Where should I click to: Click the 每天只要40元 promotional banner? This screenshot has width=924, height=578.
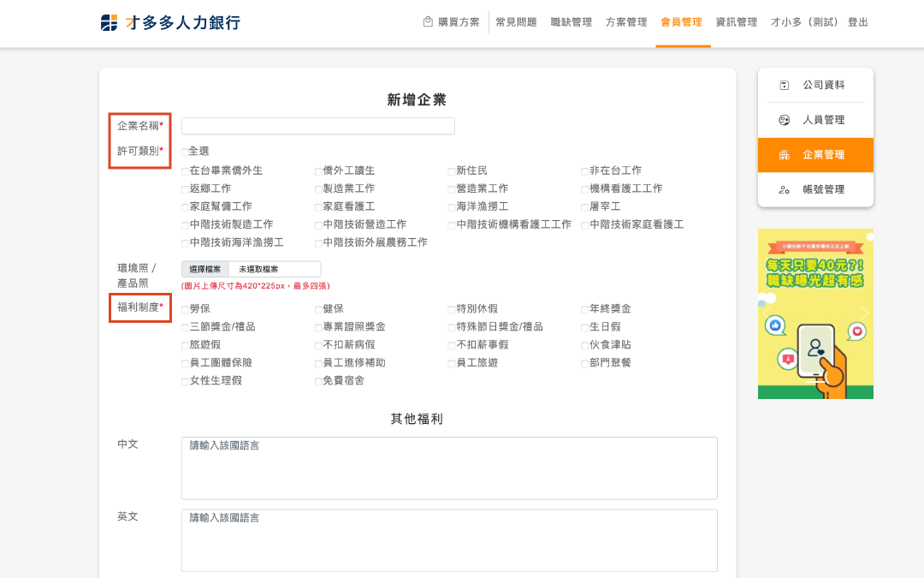pyautogui.click(x=815, y=313)
